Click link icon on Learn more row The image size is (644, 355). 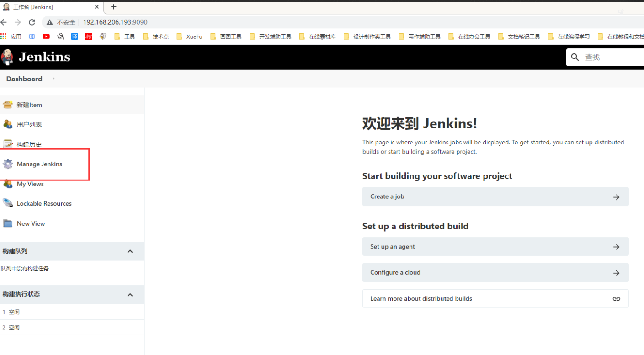(x=616, y=299)
